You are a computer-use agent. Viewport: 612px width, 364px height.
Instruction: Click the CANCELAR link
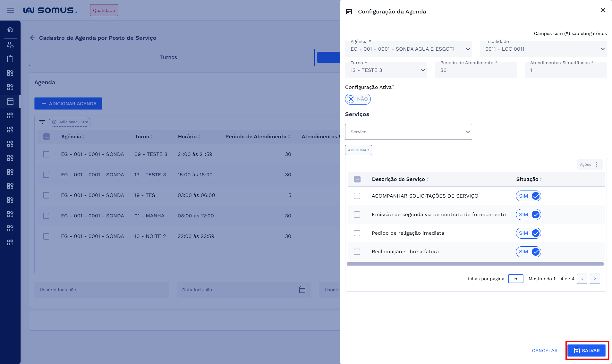[544, 351]
